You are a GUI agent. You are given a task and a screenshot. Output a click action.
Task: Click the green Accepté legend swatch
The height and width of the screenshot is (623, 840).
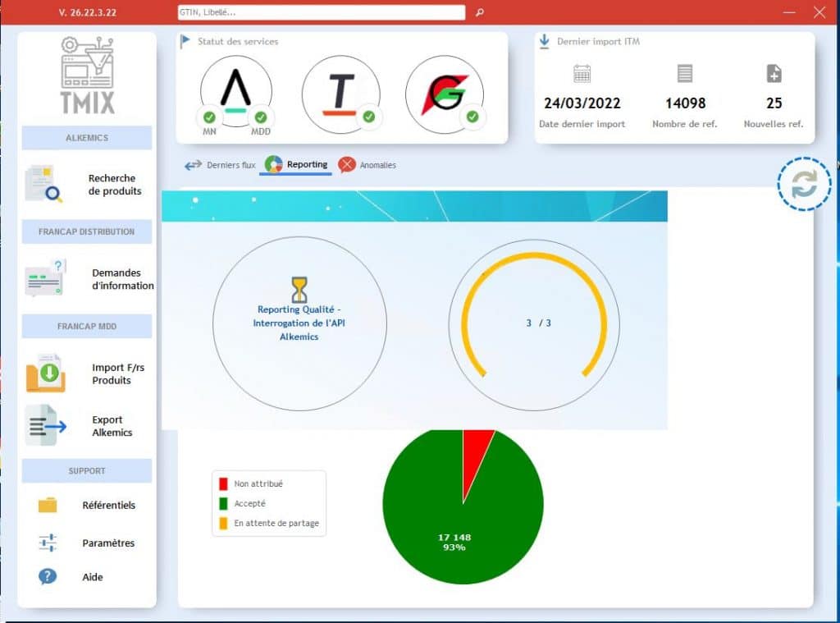pos(223,503)
